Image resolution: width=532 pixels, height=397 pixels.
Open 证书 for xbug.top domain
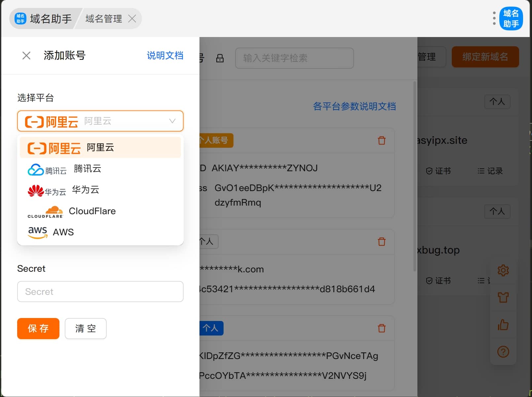click(x=438, y=281)
